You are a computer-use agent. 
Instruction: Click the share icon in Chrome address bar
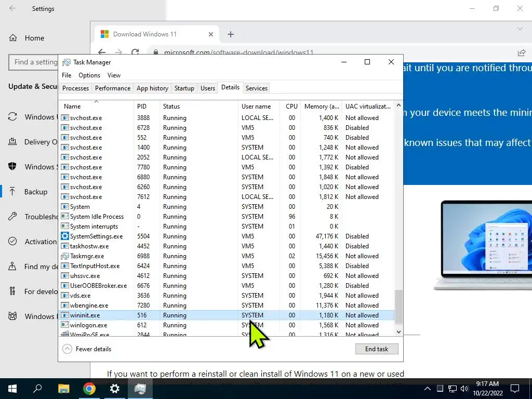click(522, 52)
